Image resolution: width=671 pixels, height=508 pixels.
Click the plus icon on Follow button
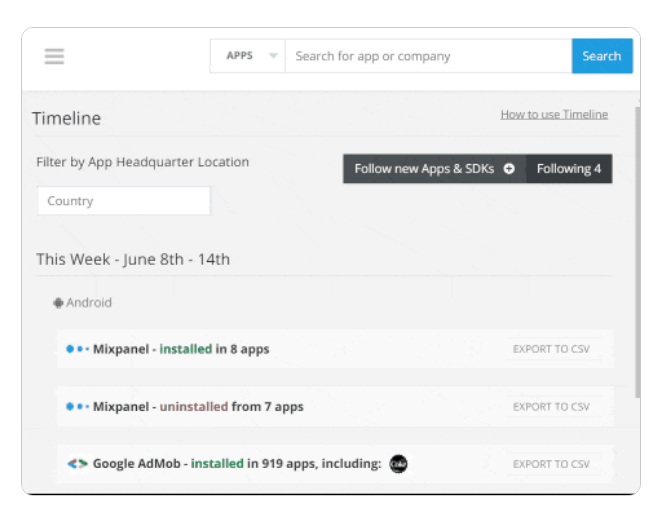click(509, 169)
